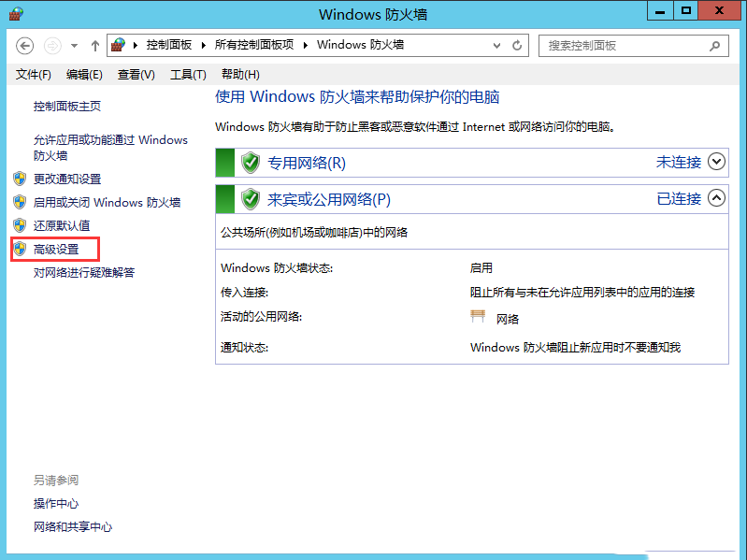The image size is (747, 560).
Task: Click the 专用网络(R) section header
Action: point(472,163)
